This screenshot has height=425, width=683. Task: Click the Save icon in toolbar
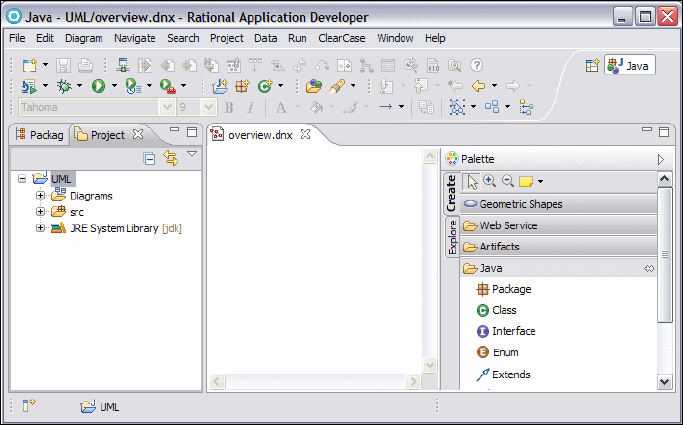tap(63, 65)
